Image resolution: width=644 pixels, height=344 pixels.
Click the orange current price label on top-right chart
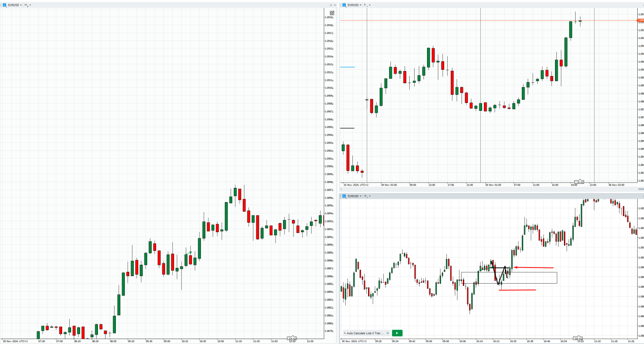click(x=640, y=20)
